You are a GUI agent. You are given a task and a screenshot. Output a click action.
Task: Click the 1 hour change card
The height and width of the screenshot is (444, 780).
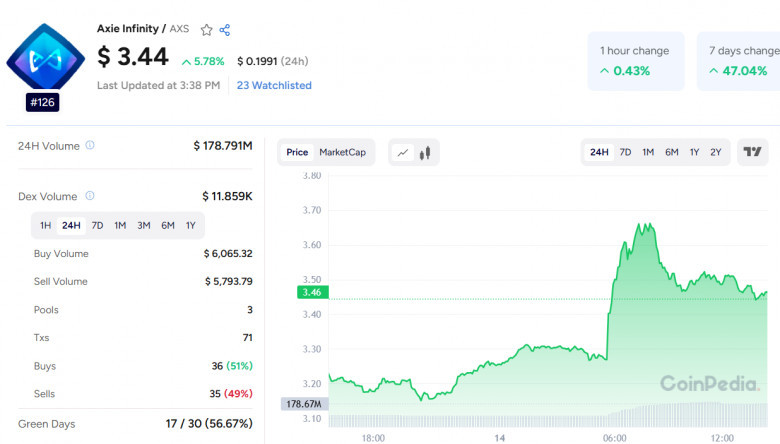click(x=636, y=61)
